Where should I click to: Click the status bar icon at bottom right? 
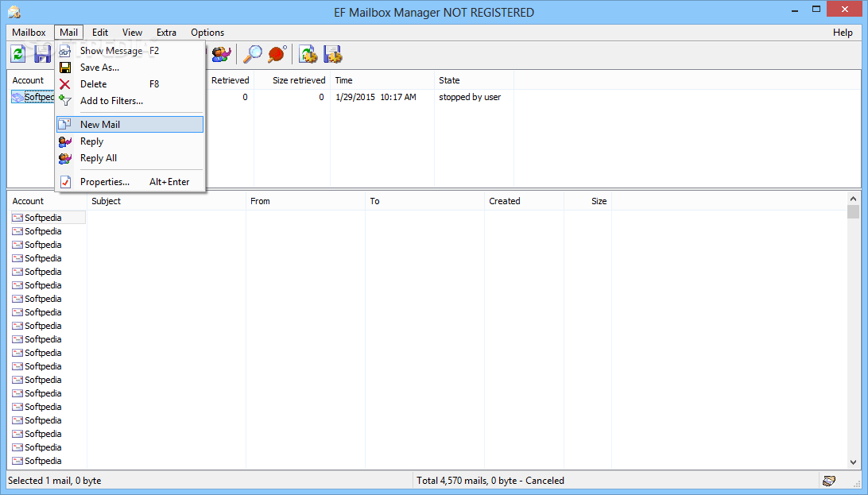pos(829,481)
